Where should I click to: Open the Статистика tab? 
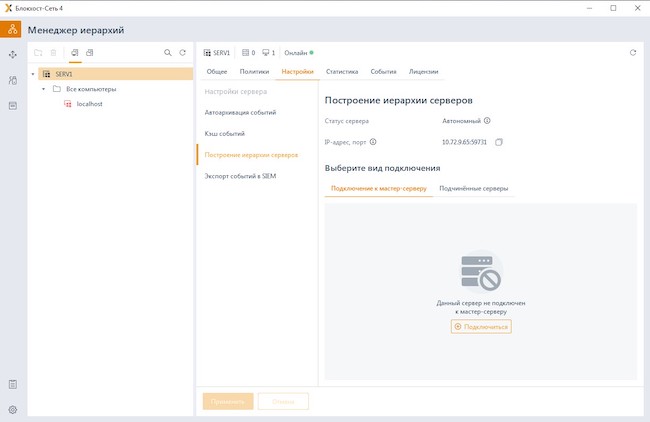click(342, 71)
